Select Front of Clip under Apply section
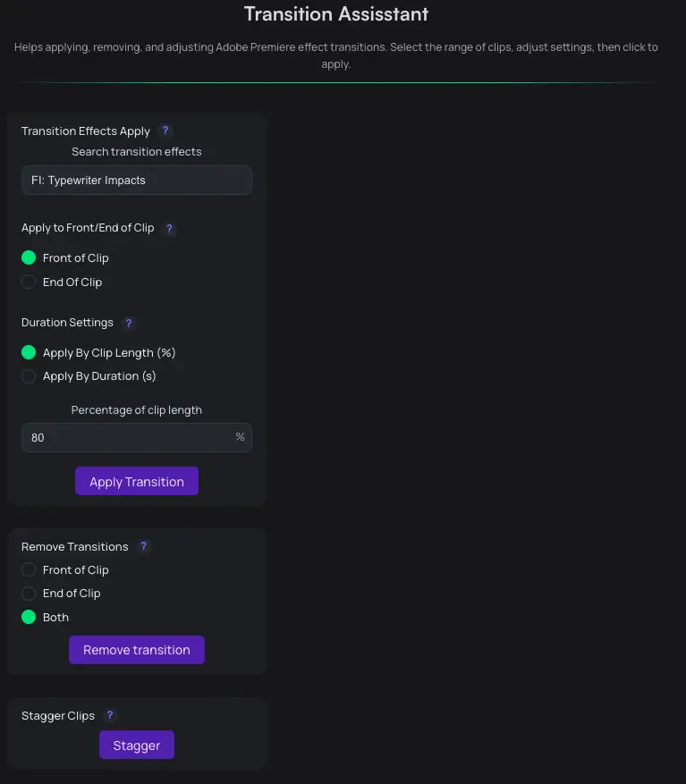The image size is (686, 784). 29,257
